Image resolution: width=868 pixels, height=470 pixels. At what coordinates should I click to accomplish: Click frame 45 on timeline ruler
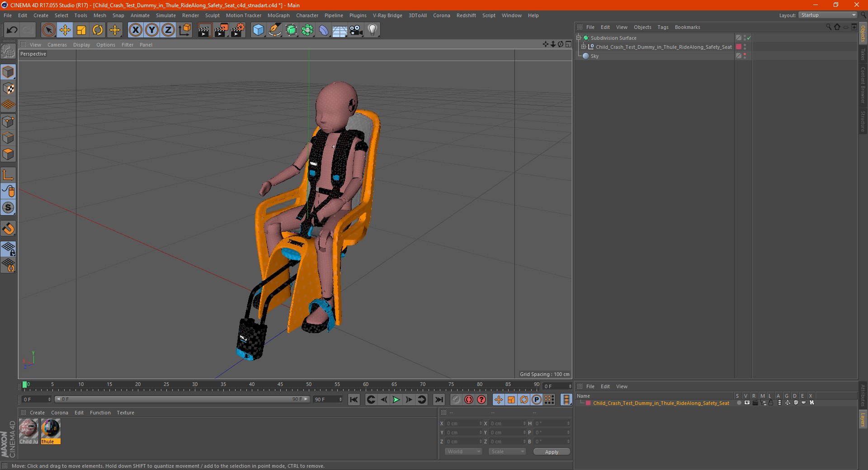point(280,385)
